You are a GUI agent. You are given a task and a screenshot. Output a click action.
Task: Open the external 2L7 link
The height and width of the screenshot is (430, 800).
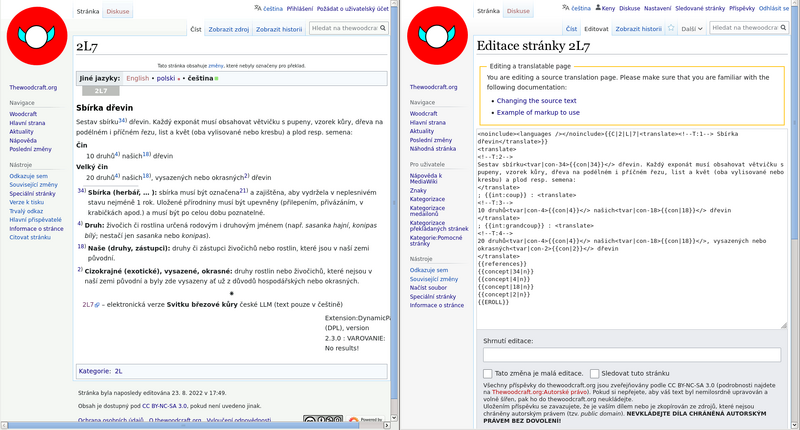[91, 305]
